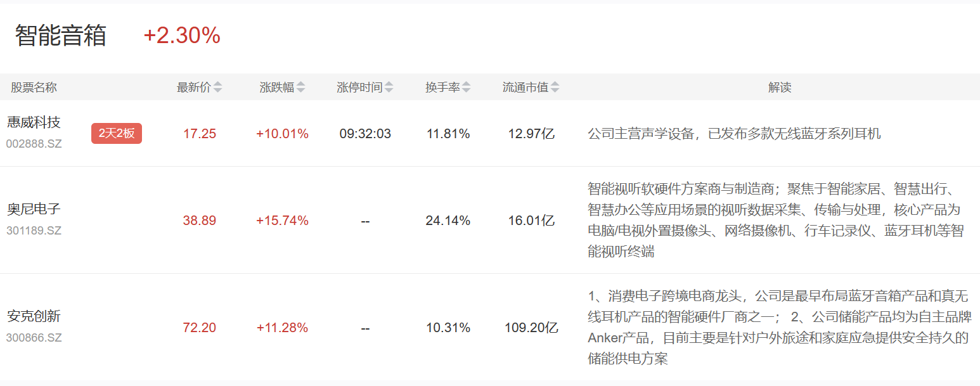Click 奥尼电子 description starting 智能视听软硬件方案商

[776, 221]
